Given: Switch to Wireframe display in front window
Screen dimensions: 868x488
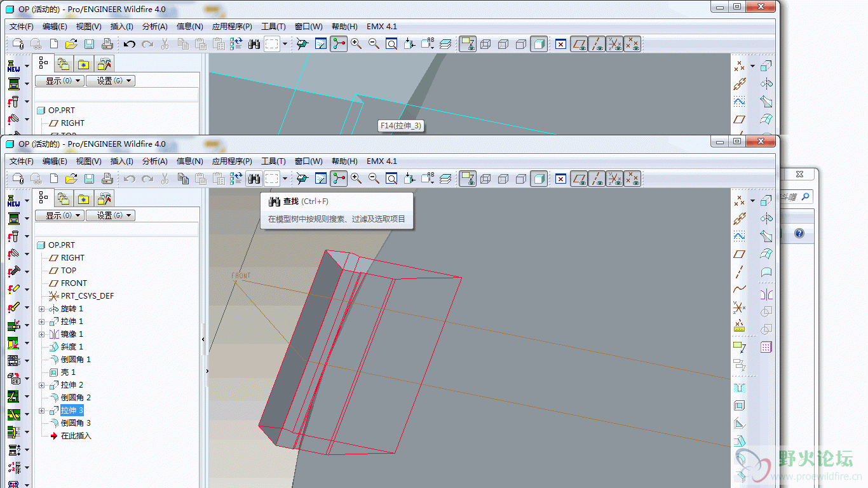Looking at the screenshot, I should 485,179.
